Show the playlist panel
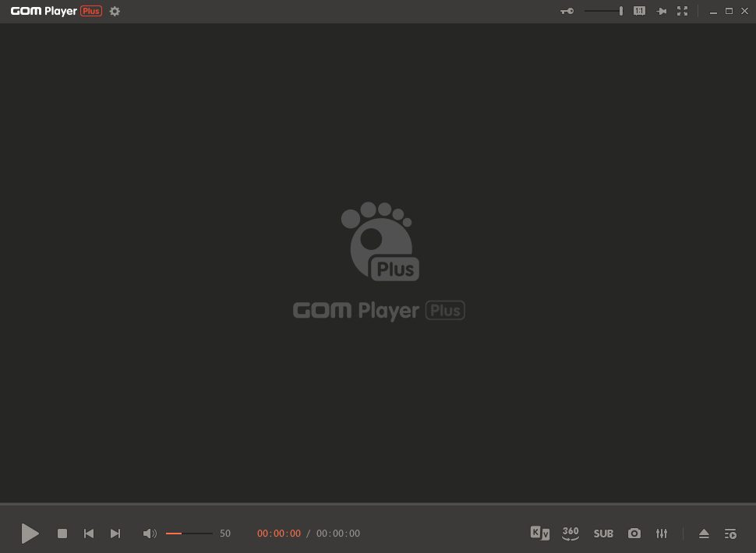This screenshot has width=756, height=553. click(x=730, y=534)
